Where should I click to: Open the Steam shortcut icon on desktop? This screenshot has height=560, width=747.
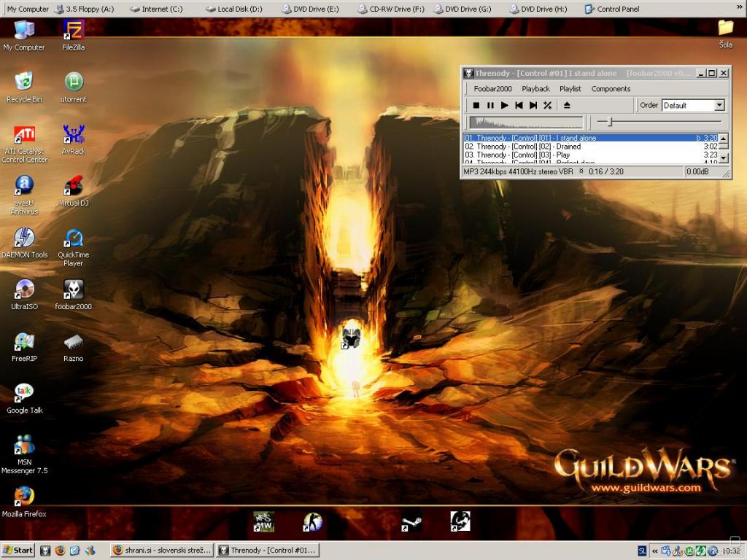pos(411,522)
